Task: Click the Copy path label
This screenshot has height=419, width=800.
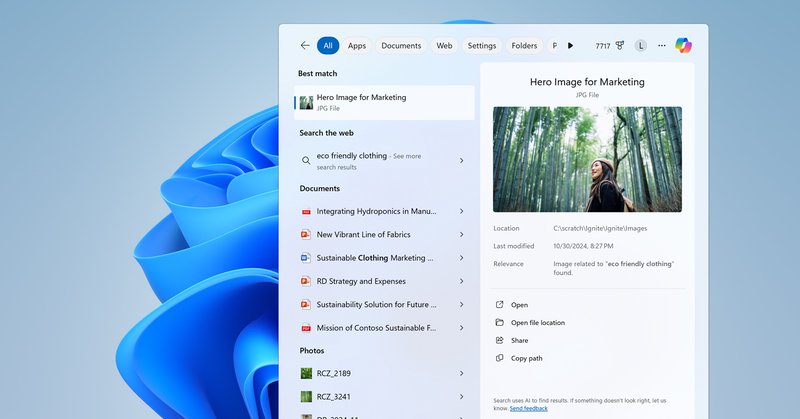Action: click(527, 358)
